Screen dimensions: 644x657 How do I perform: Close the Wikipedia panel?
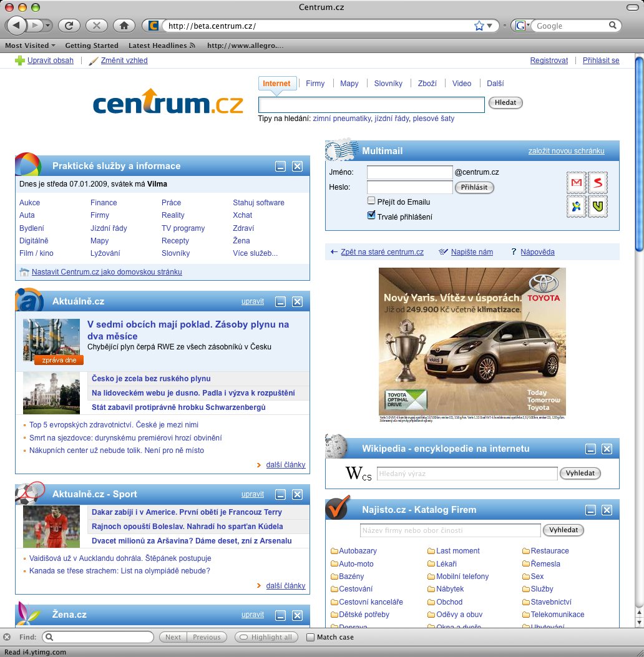[607, 449]
